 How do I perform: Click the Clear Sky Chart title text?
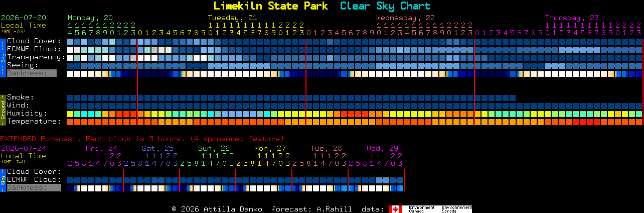pyautogui.click(x=385, y=6)
